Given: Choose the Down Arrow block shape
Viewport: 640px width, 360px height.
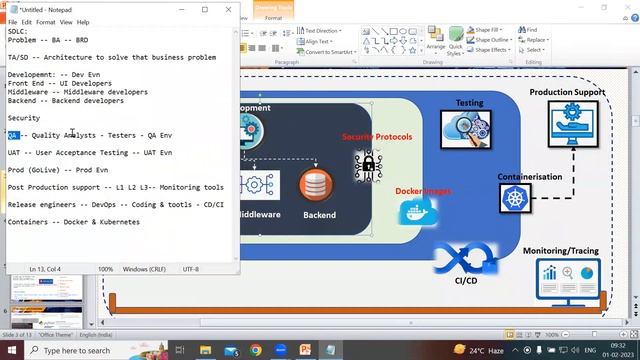Looking at the screenshot, I should 403,41.
